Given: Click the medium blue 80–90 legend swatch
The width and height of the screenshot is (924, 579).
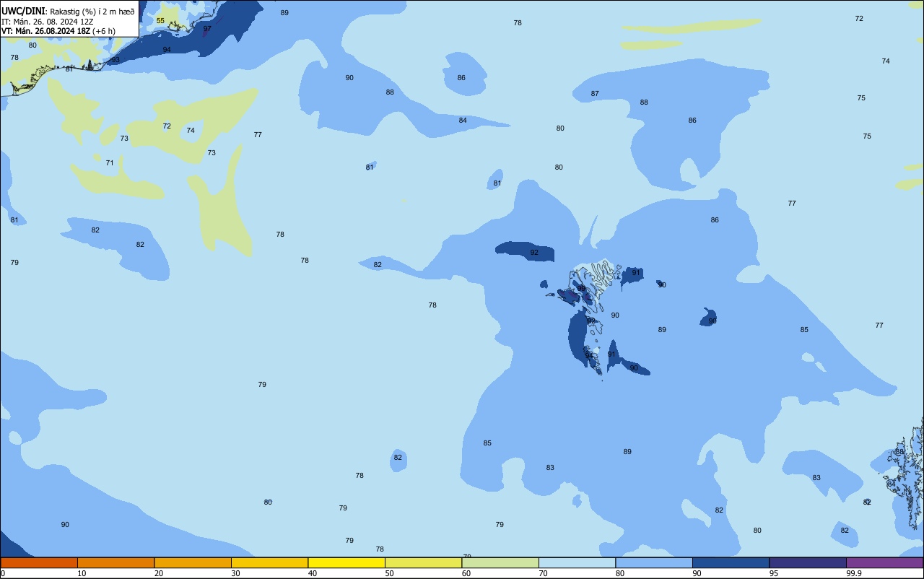Looking at the screenshot, I should (654, 562).
